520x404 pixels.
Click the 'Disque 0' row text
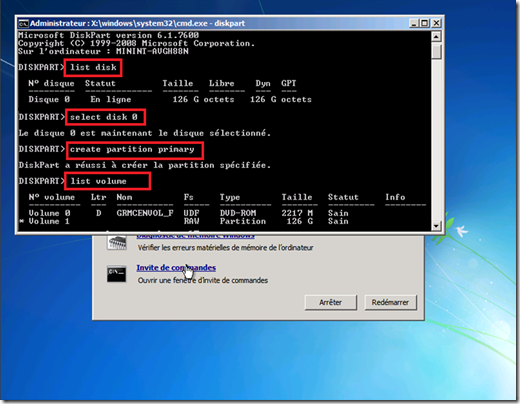click(x=49, y=99)
